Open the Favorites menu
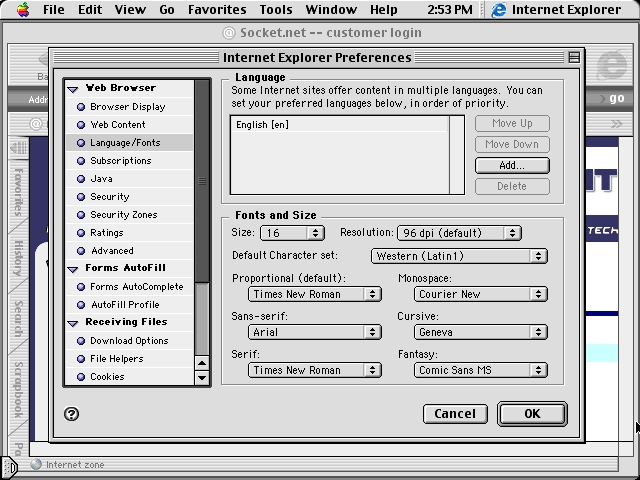640x480 pixels. [217, 9]
